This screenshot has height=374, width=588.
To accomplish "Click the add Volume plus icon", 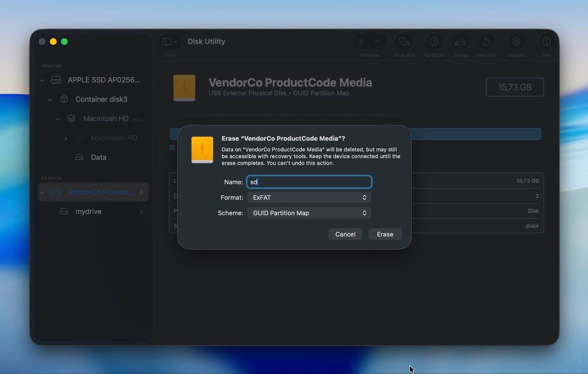I will [x=361, y=42].
